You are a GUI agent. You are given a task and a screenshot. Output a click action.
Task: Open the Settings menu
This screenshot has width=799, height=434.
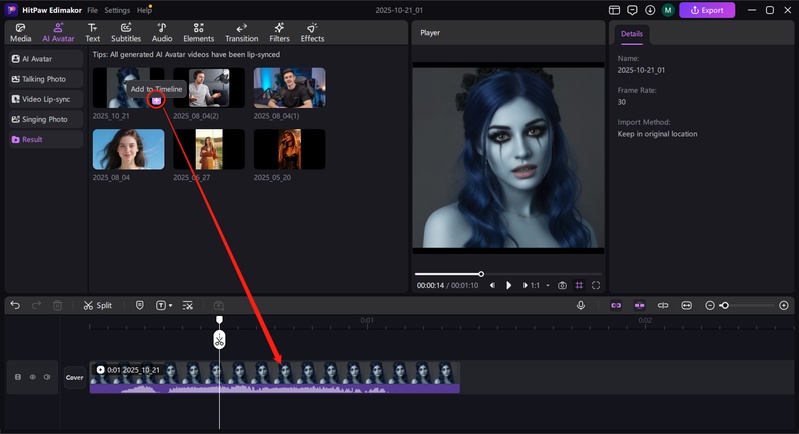[117, 10]
